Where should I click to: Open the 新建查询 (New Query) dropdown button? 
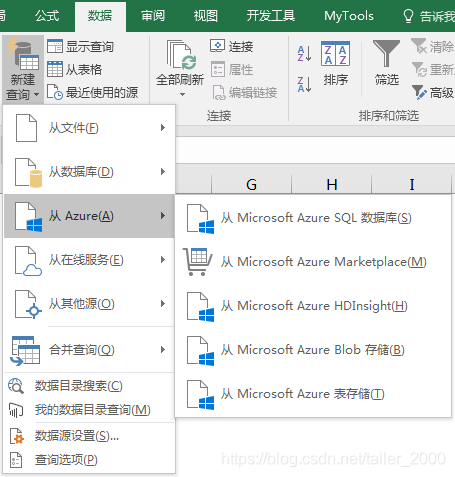[23, 70]
